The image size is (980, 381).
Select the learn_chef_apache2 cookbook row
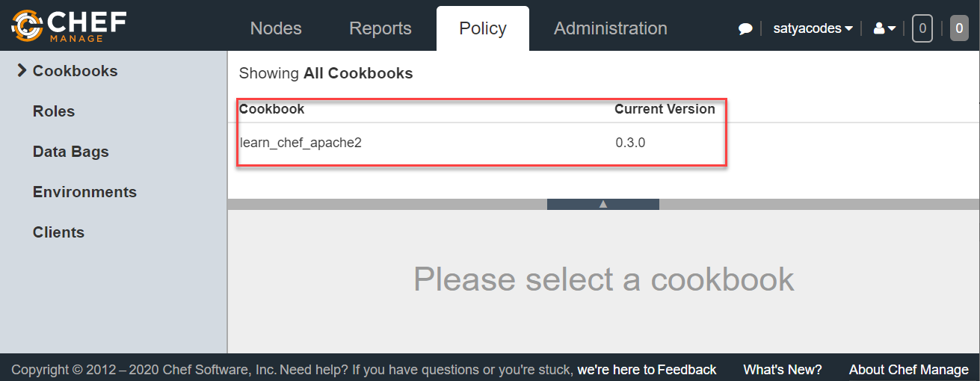click(301, 142)
